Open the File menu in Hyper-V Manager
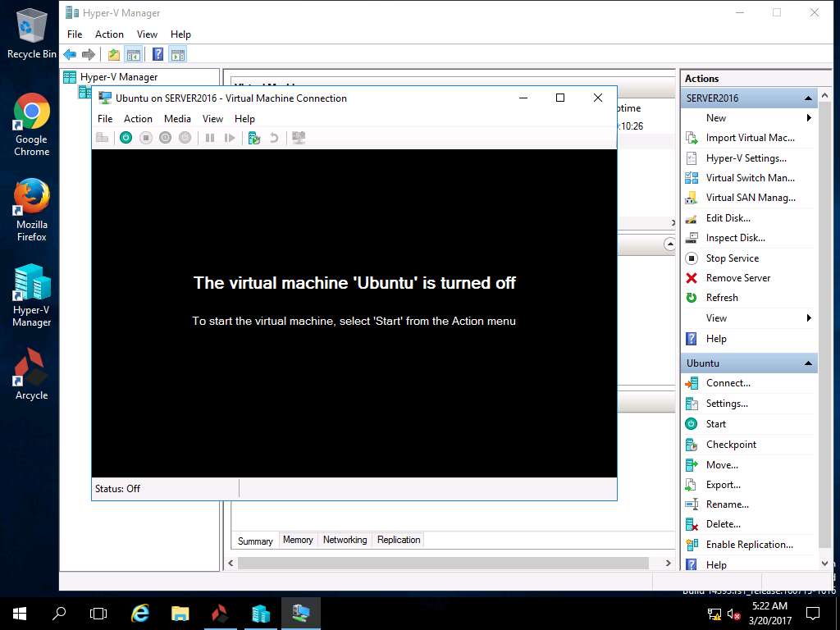 (x=75, y=34)
